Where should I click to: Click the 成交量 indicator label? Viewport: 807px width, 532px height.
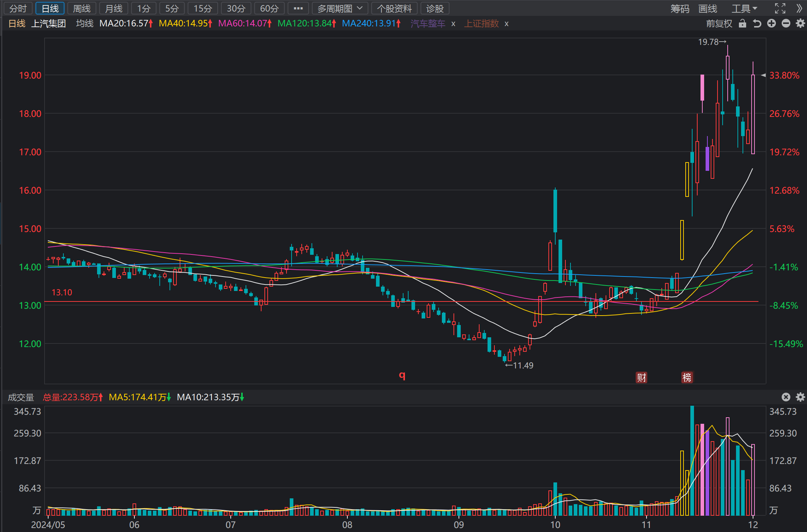21,397
